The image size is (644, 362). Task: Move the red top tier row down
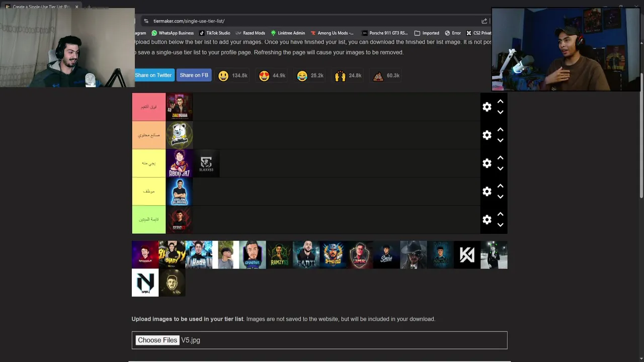coord(500,112)
